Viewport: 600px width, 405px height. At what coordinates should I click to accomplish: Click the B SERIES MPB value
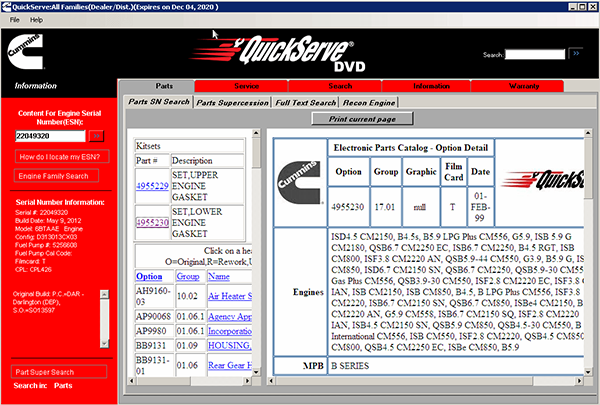[350, 366]
